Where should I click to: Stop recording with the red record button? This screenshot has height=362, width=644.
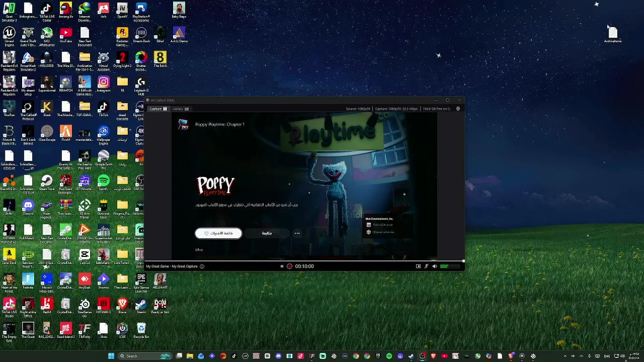point(289,266)
